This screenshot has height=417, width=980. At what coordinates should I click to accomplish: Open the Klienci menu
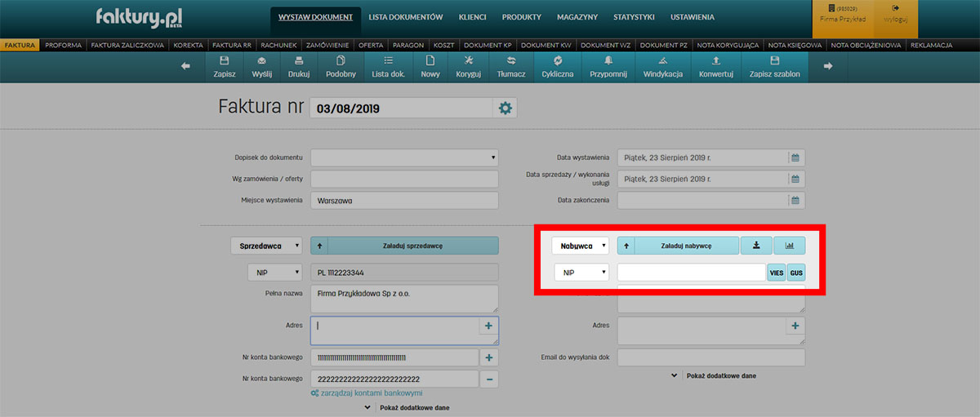pos(472,17)
